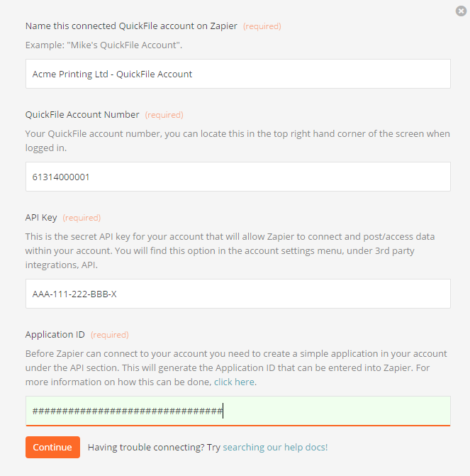Focus the Acme Printing Ltd account name field
This screenshot has height=476, width=470.
coord(238,74)
